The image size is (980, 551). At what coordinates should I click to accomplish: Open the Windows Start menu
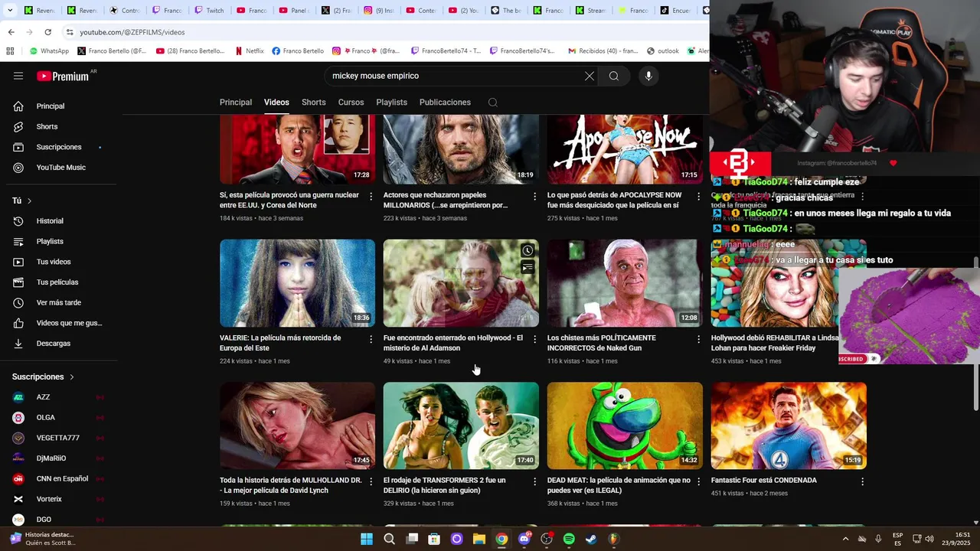coord(367,539)
